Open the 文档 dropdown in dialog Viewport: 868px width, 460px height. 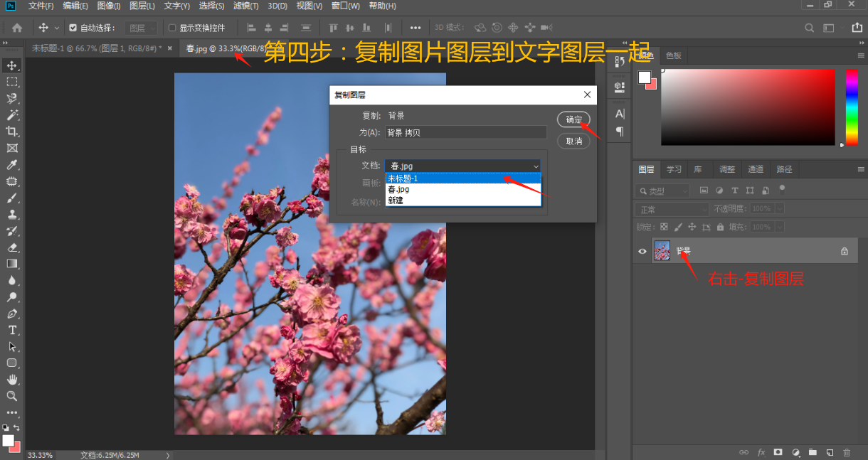tap(463, 166)
